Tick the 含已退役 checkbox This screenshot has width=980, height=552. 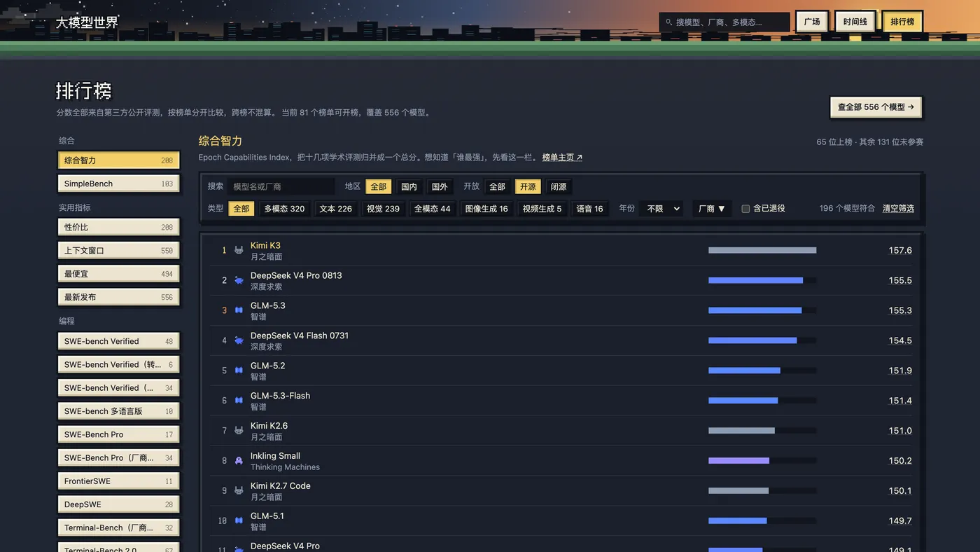pos(745,209)
